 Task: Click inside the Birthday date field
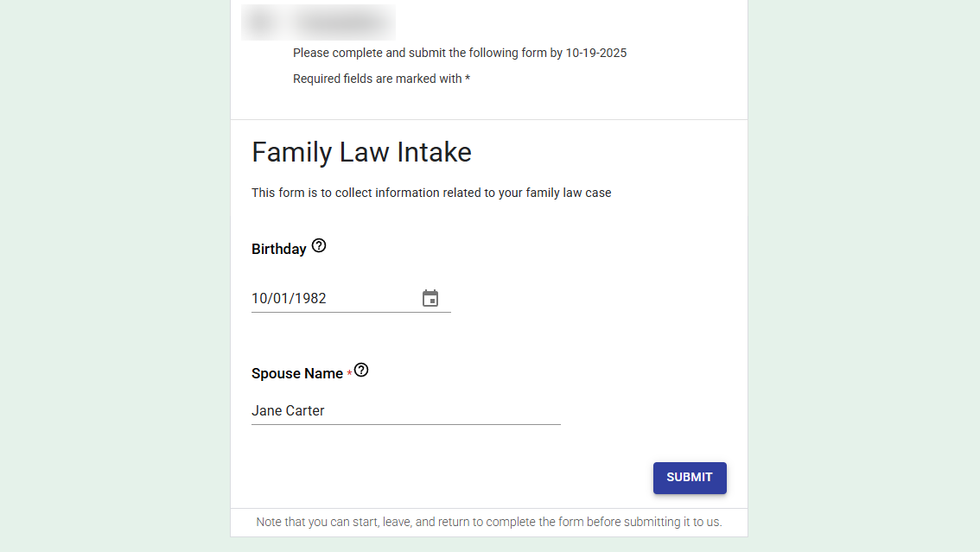328,298
